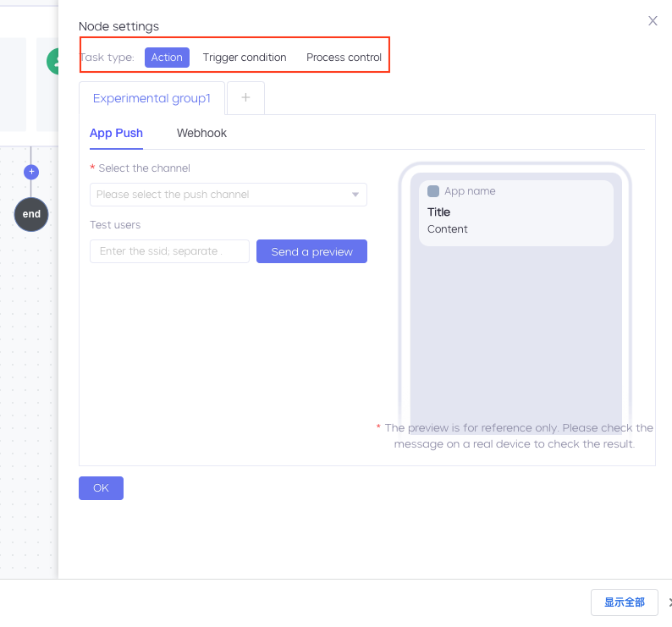Confirm node settings with OK

(102, 488)
